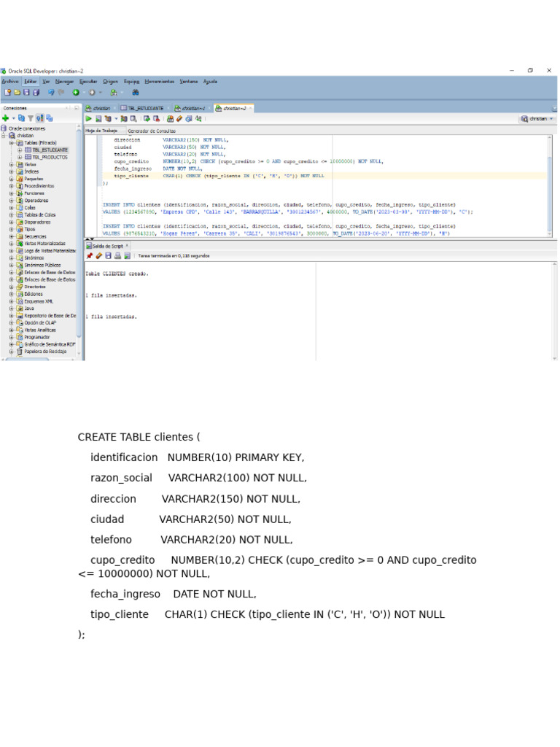The height and width of the screenshot is (747, 560).
Task: Expand the Paquetes node
Action: pyautogui.click(x=12, y=179)
